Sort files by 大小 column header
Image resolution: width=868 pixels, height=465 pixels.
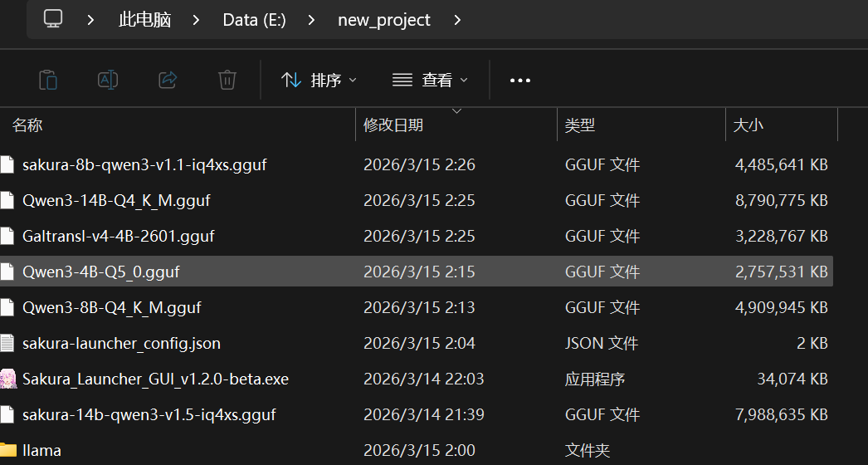748,125
